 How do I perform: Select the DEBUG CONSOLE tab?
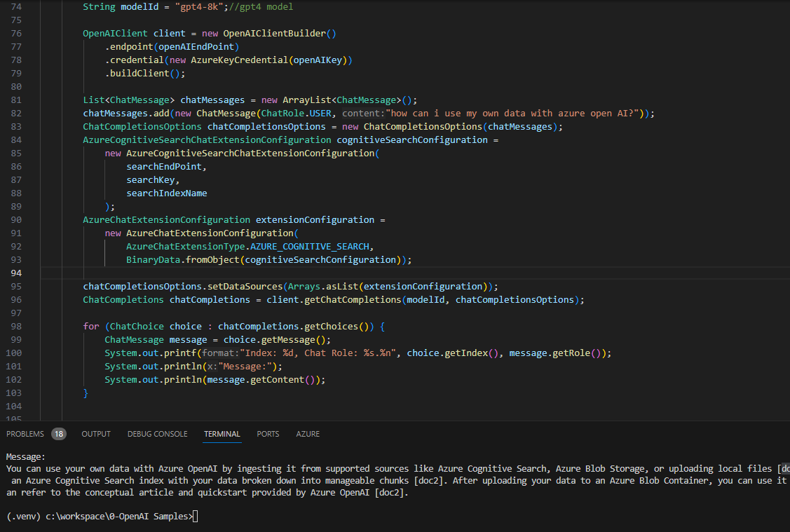157,433
